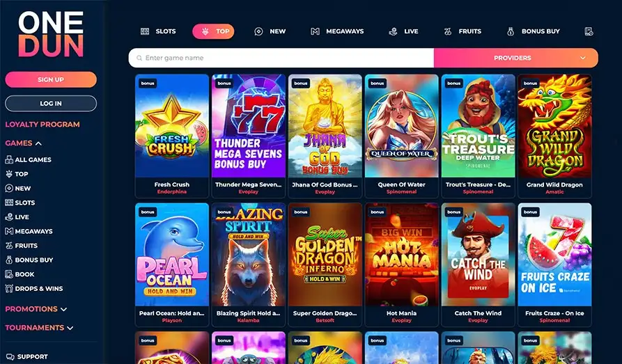
Task: Click the last category icon after Bonus Buy
Action: 589,31
